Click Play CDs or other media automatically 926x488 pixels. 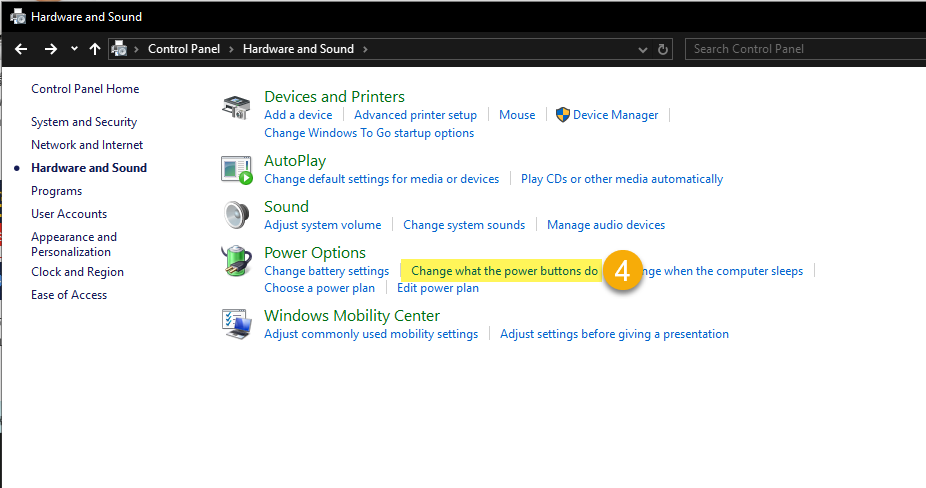622,179
